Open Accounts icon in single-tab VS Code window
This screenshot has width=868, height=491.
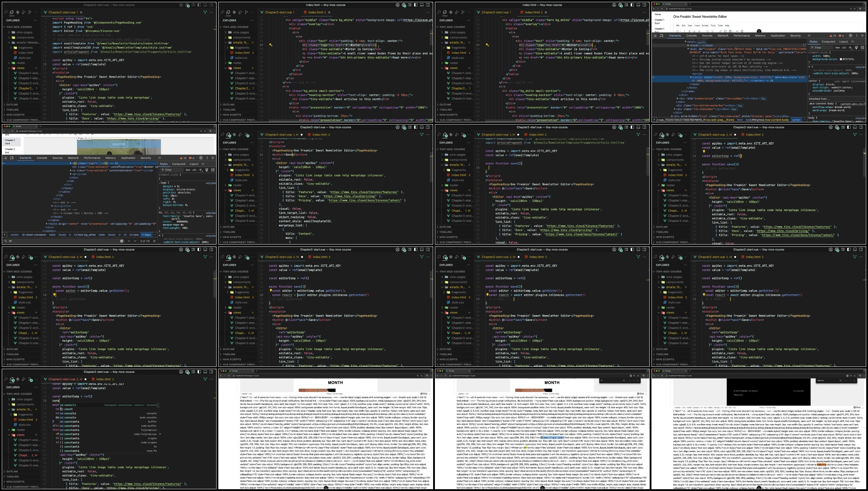(181, 5)
